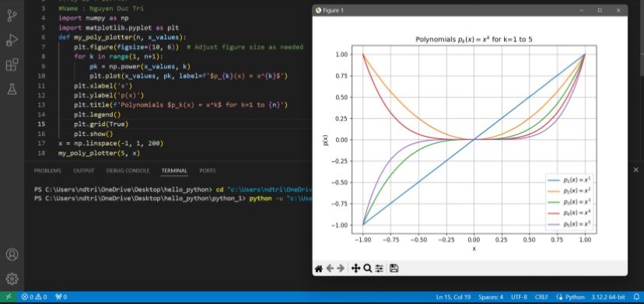644x304 pixels.
Task: Place cursor on 'import numpy as np' line
Action: tap(94, 18)
